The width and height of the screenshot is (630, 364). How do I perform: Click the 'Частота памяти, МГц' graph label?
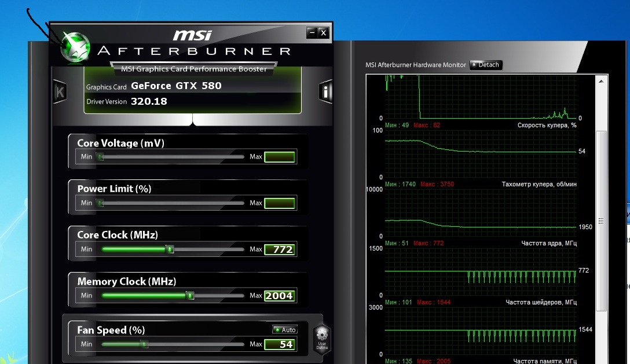545,361
